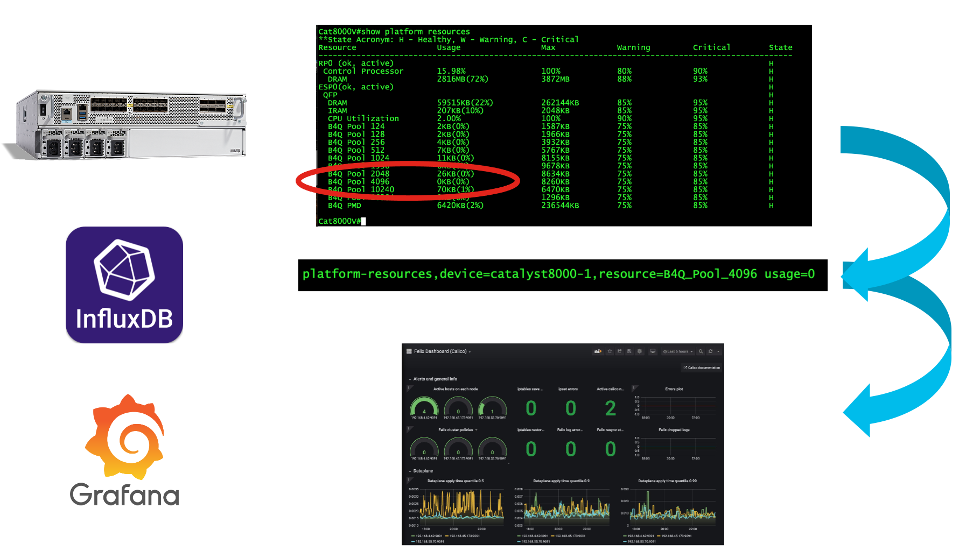This screenshot has height=551, width=980.
Task: Click the info corner of Active hosts panel
Action: click(x=409, y=387)
